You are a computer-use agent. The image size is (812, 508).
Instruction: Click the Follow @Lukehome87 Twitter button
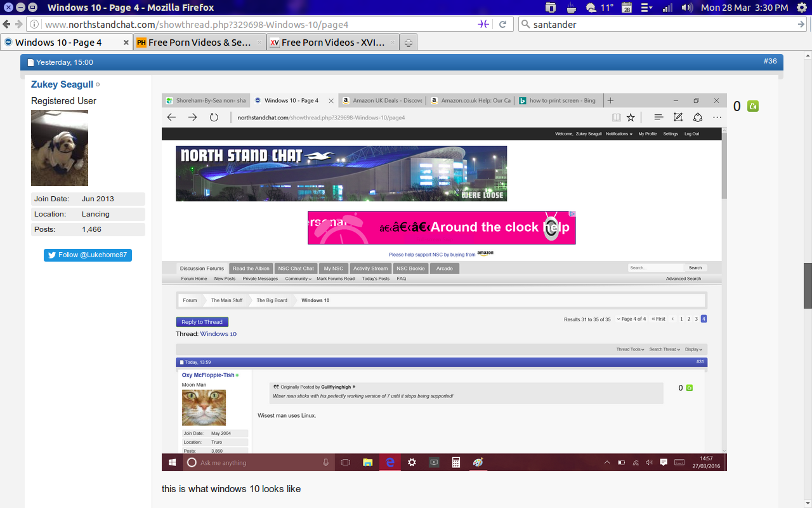(88, 255)
